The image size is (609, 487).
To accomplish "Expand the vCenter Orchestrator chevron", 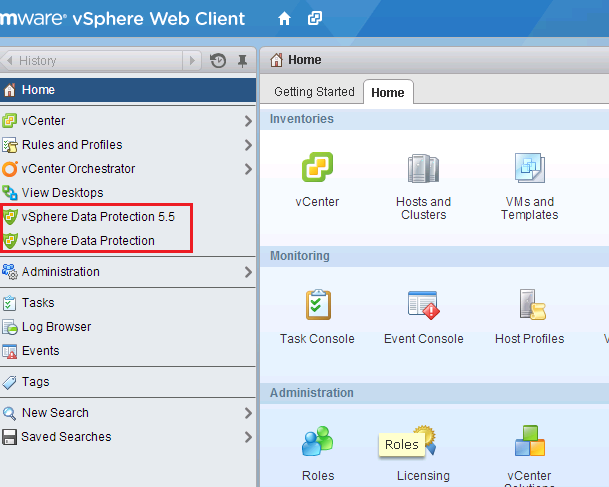I will point(248,169).
